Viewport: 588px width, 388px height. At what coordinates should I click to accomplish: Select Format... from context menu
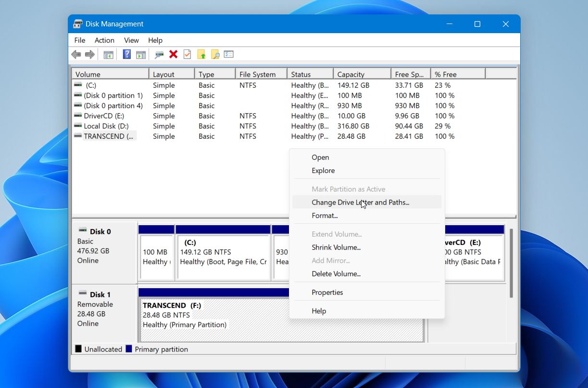[x=367, y=216]
